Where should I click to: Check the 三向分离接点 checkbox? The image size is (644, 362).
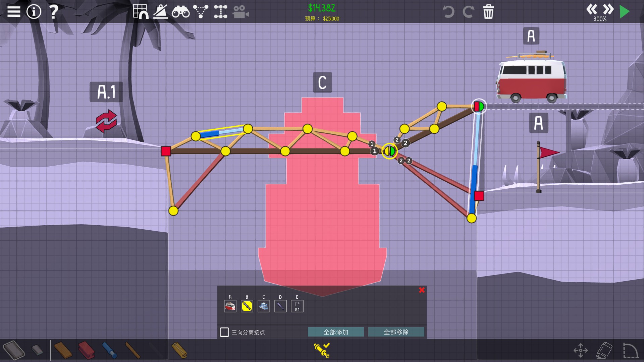click(x=224, y=332)
